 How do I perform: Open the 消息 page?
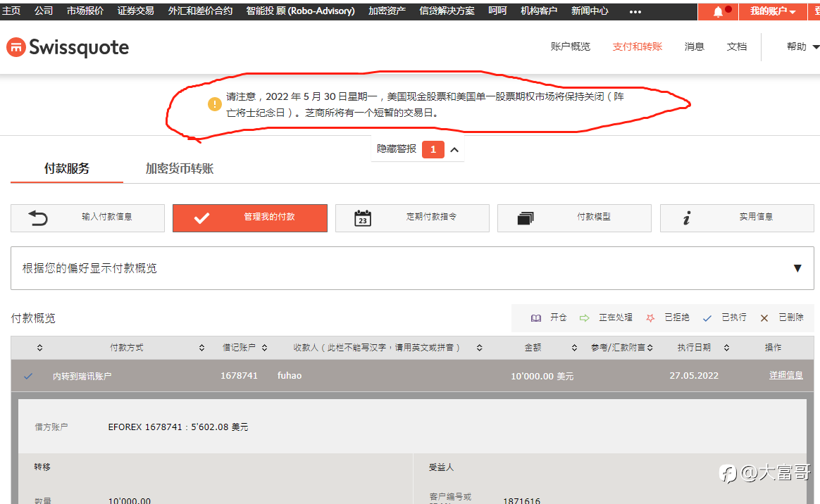694,46
